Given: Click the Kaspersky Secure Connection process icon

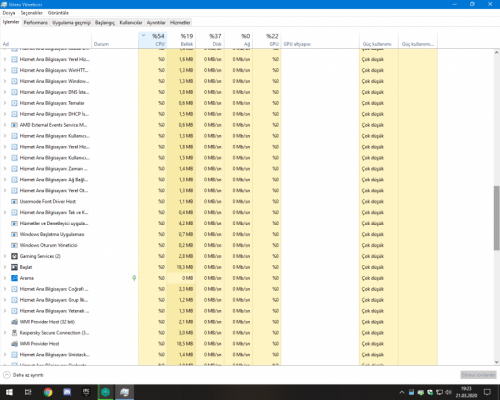Looking at the screenshot, I should click(x=14, y=333).
